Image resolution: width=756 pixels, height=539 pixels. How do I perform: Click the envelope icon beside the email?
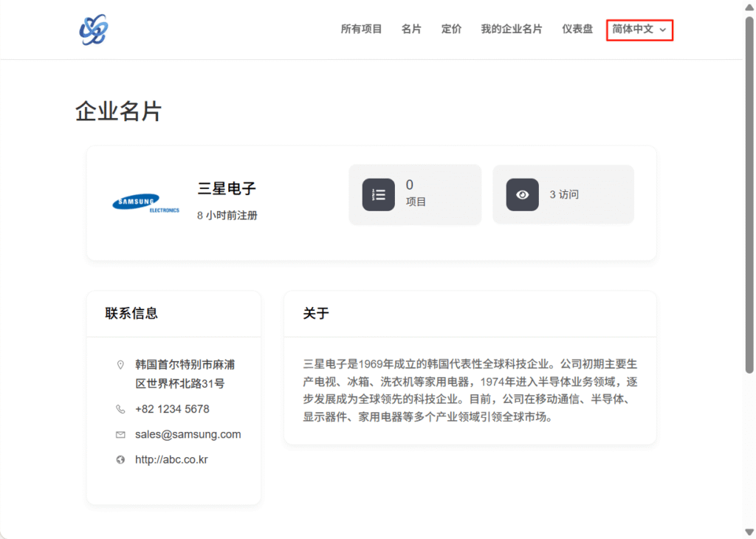coord(121,435)
